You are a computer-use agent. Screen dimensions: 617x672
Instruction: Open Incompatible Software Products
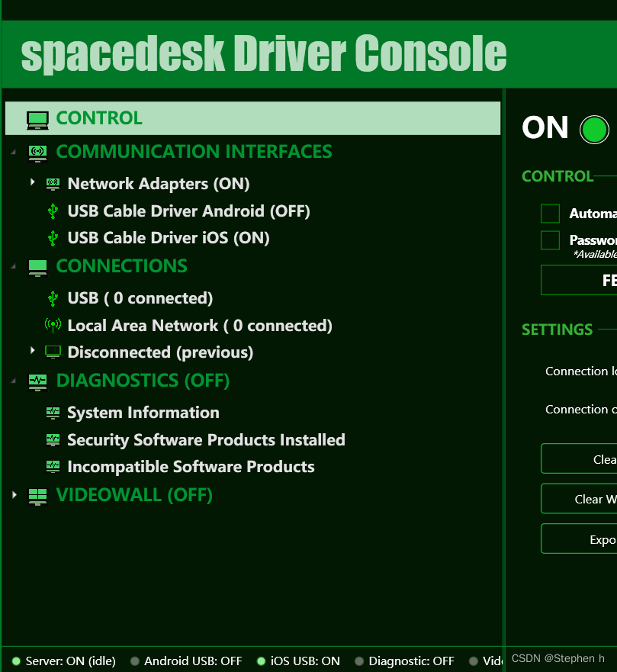191,467
